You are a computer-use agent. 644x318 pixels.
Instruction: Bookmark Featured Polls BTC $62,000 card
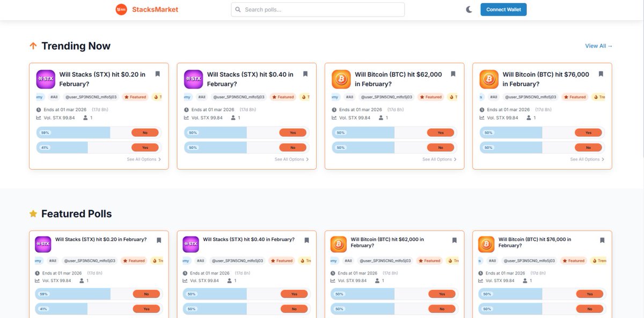454,241
